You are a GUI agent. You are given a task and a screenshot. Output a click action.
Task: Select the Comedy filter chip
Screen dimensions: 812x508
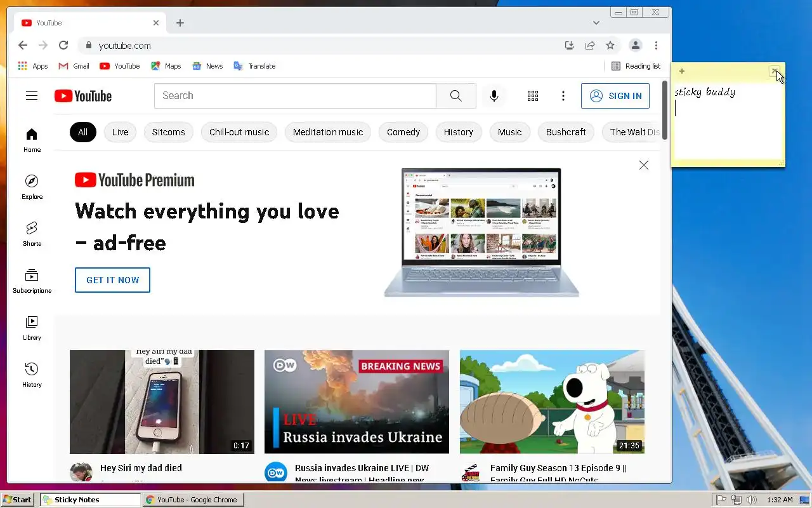pyautogui.click(x=403, y=132)
